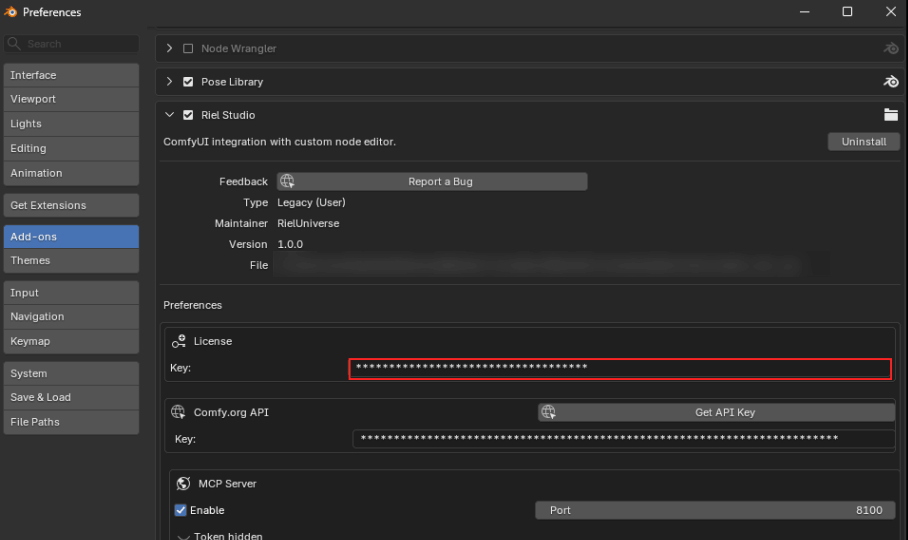Image resolution: width=908 pixels, height=540 pixels.
Task: Open the Navigation preferences tab
Action: (x=71, y=317)
